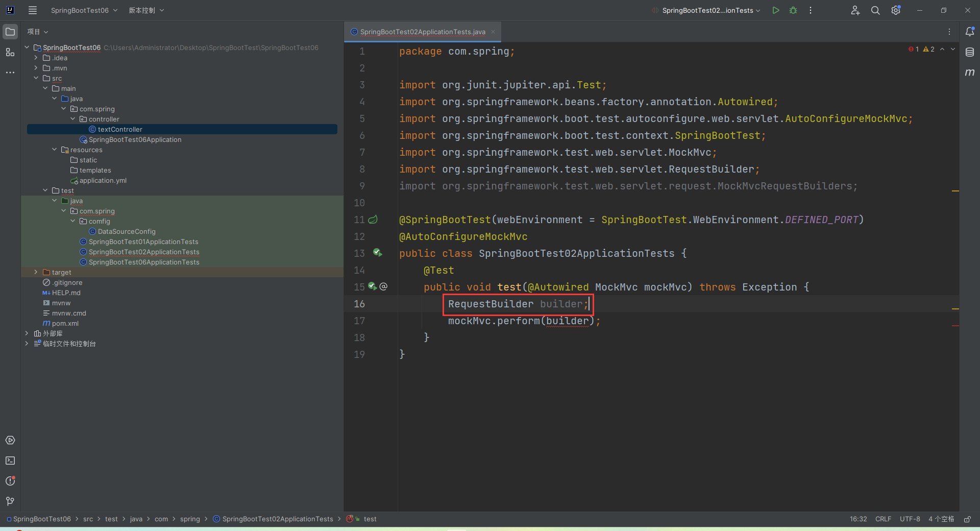Image resolution: width=980 pixels, height=531 pixels.
Task: Open editor tab options menu
Action: 949,32
